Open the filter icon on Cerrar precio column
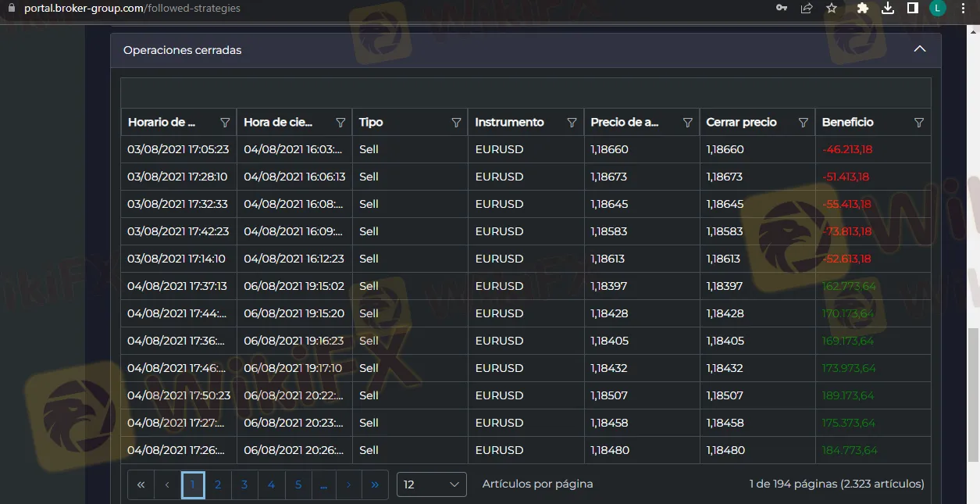Viewport: 980px width, 504px height. [x=803, y=123]
